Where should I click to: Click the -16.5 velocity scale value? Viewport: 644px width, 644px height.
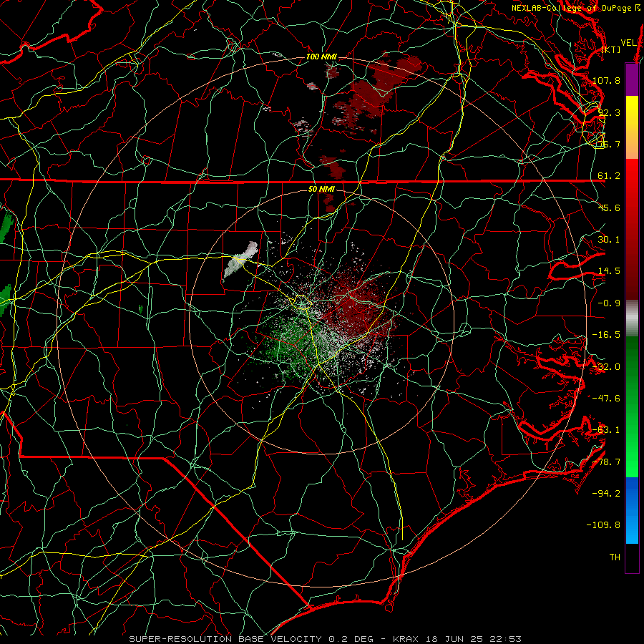click(606, 335)
